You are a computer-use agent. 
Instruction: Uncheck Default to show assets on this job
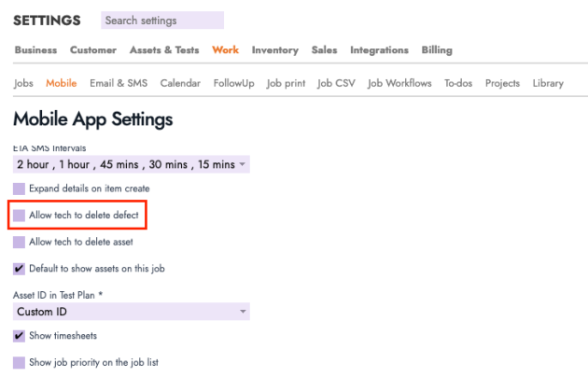[20, 269]
